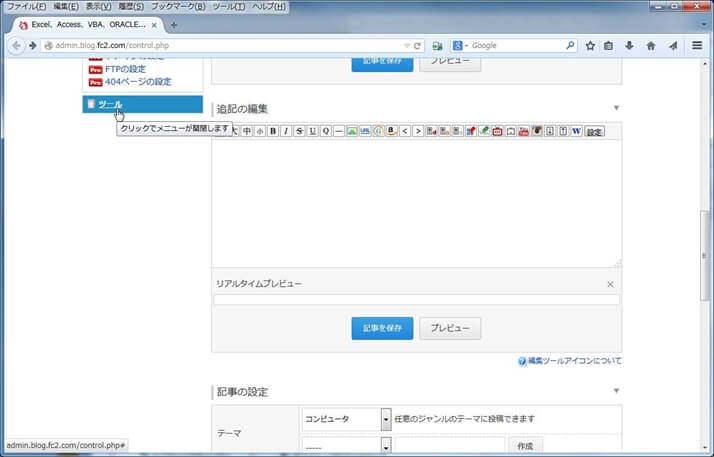Set small font size with 小 icon
714x457 pixels.
260,131
